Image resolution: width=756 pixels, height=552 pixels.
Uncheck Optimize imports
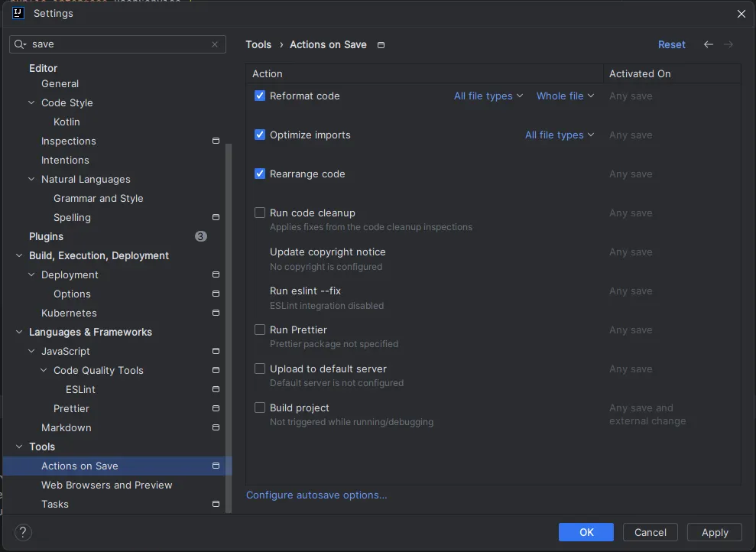(260, 135)
